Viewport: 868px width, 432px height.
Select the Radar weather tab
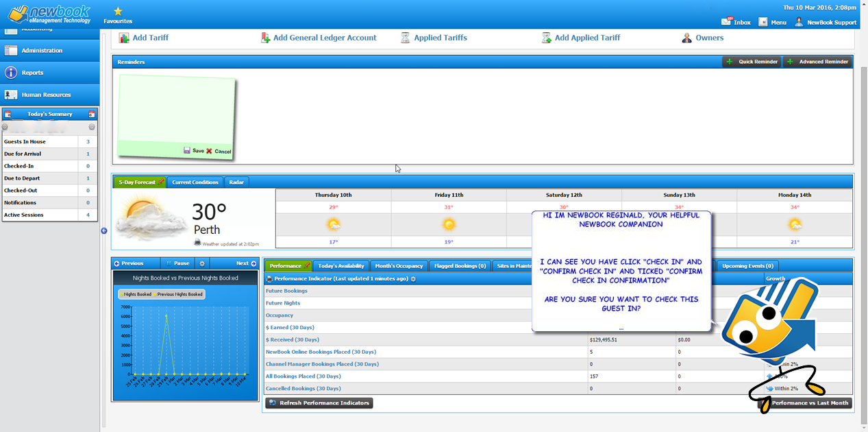point(236,182)
